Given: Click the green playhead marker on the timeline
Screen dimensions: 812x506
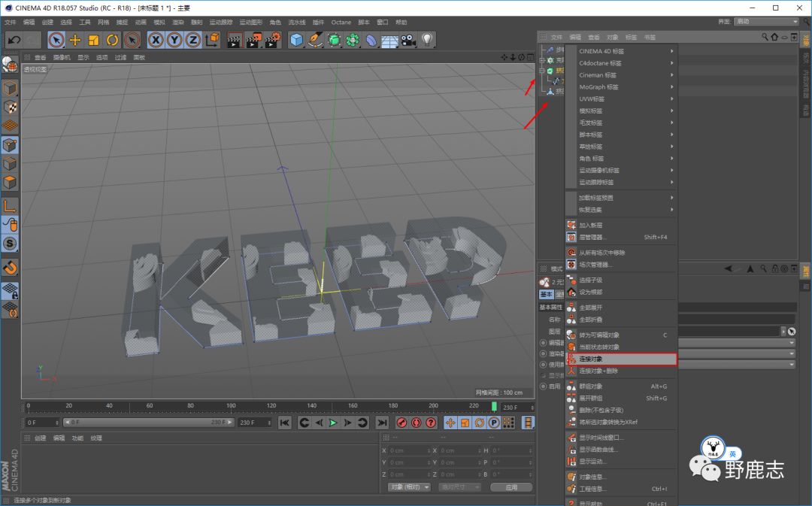Looking at the screenshot, I should click(494, 407).
